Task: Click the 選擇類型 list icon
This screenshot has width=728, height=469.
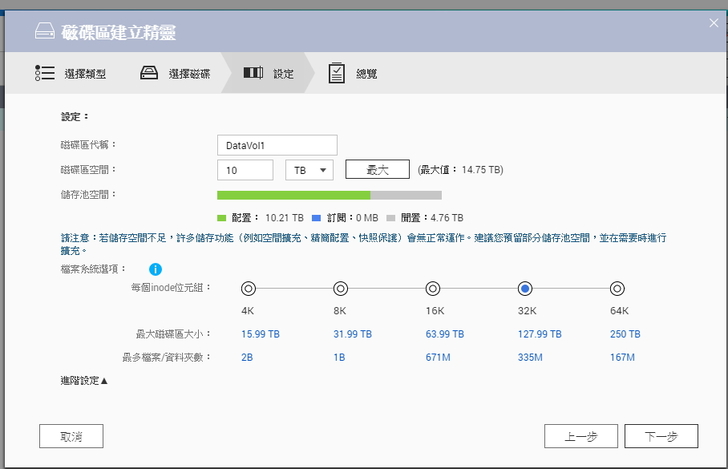Action: 44,73
